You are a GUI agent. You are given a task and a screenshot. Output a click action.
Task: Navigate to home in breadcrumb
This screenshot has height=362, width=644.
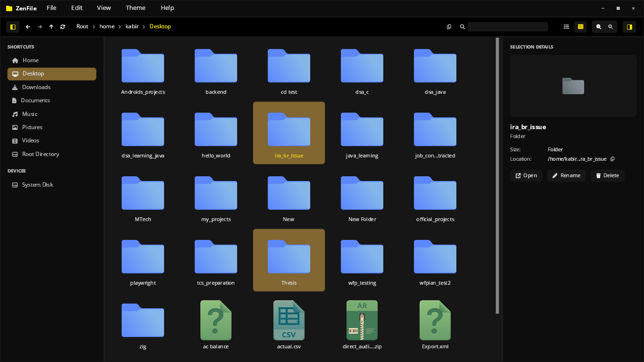[x=107, y=26]
